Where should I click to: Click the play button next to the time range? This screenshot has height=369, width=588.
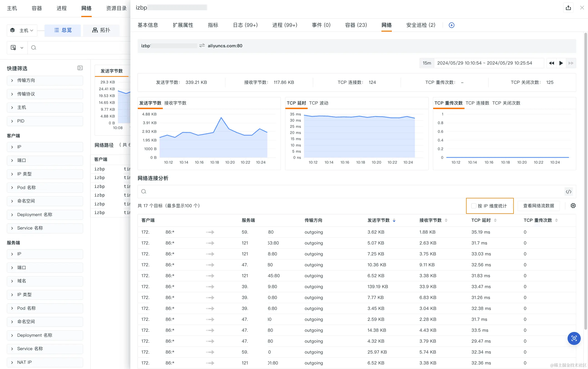[561, 63]
